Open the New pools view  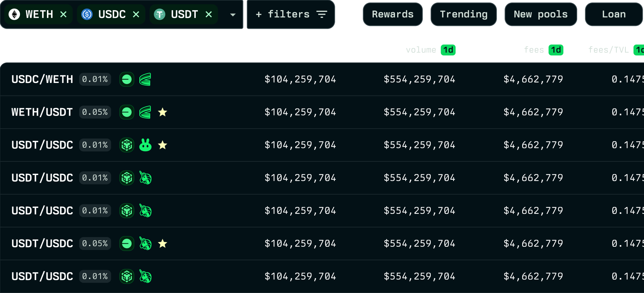point(540,14)
